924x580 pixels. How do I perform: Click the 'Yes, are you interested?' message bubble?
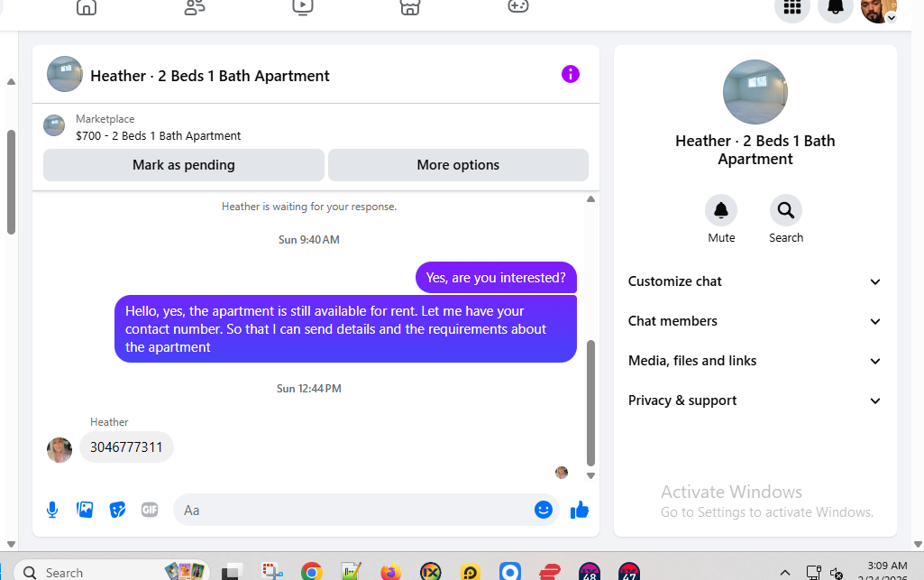(x=496, y=278)
